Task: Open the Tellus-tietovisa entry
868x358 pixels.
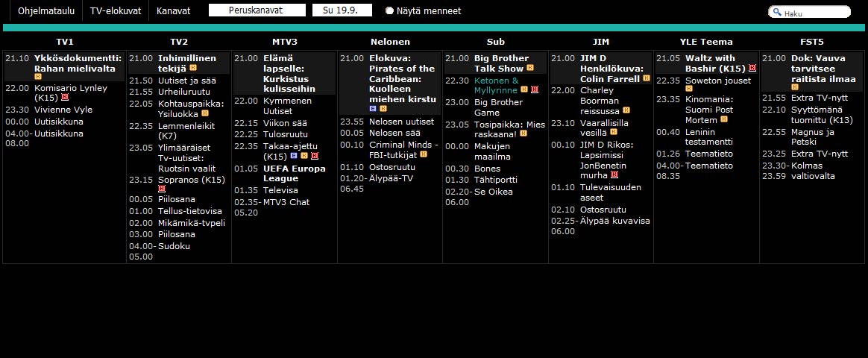Action: click(x=190, y=211)
